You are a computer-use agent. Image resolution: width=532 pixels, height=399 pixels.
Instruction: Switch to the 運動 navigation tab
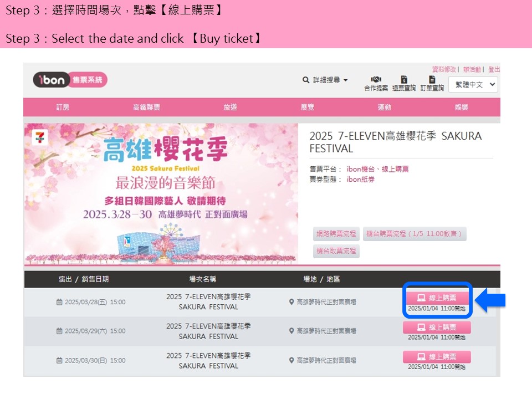click(x=385, y=107)
